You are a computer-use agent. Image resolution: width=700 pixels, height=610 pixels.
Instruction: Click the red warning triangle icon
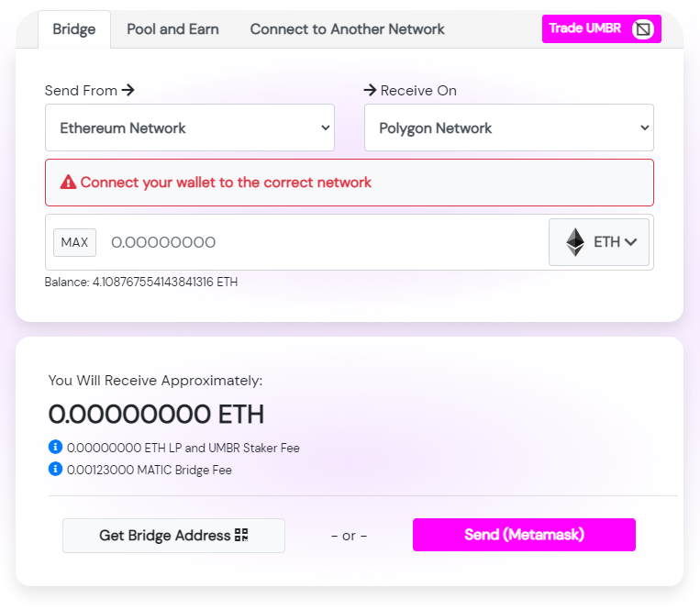pos(68,183)
